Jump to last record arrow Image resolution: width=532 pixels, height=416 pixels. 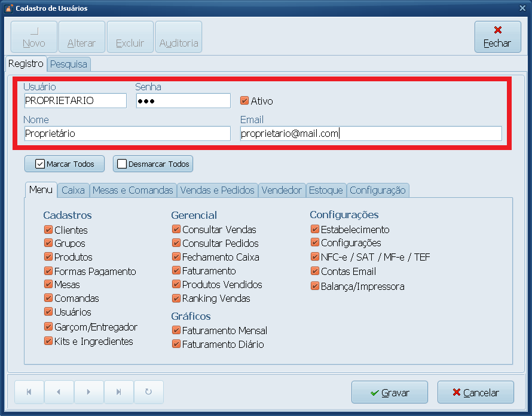tap(118, 392)
